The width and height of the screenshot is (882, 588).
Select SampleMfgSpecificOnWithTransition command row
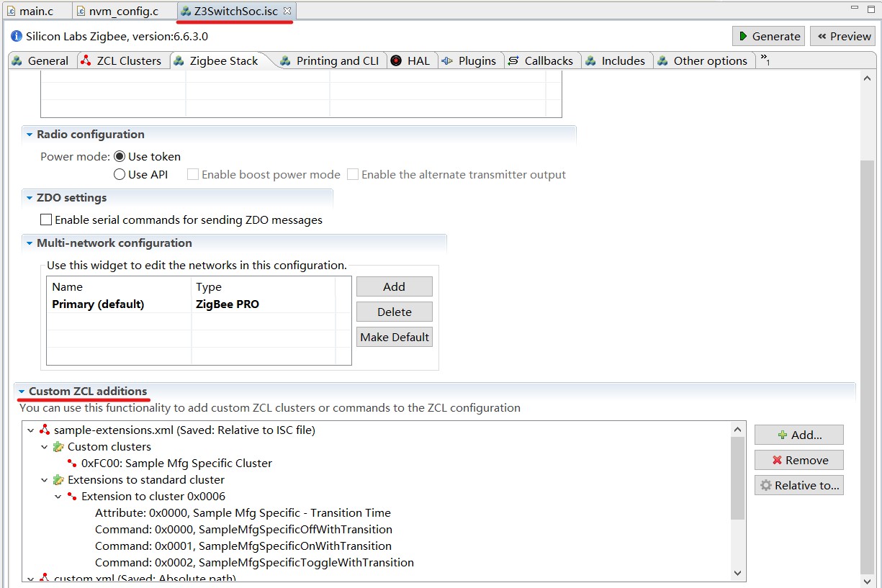(x=243, y=546)
